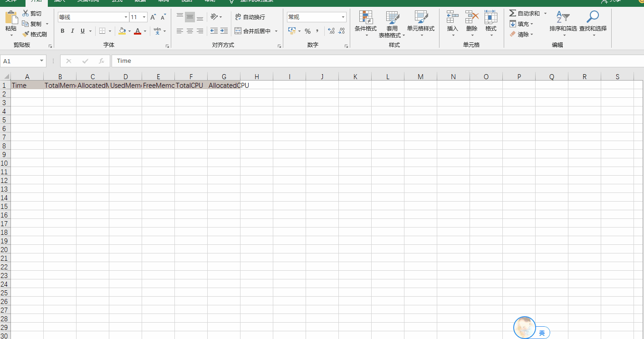Click the Paste (粘贴) clipboard icon

pyautogui.click(x=11, y=18)
